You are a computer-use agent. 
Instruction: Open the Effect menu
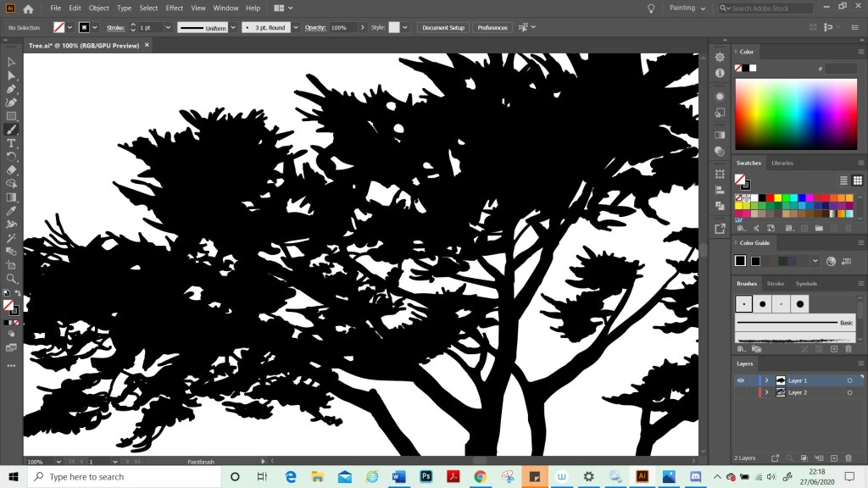coord(175,8)
